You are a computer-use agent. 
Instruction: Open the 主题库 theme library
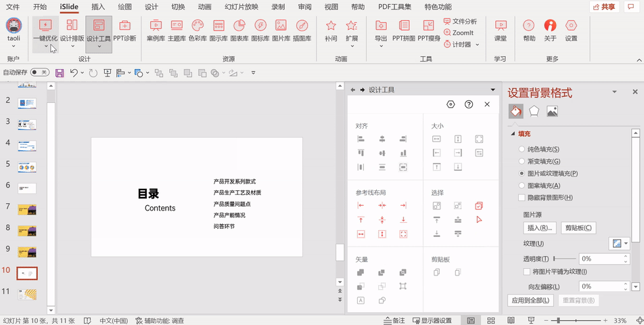(177, 30)
